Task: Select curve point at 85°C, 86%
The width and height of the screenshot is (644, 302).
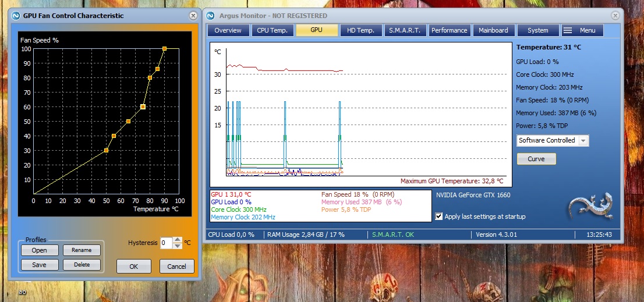Action: pyautogui.click(x=157, y=69)
